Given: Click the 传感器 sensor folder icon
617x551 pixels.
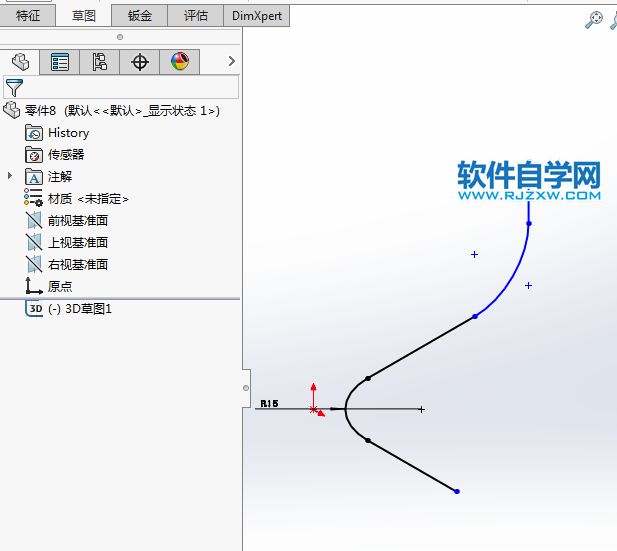Looking at the screenshot, I should tap(34, 155).
